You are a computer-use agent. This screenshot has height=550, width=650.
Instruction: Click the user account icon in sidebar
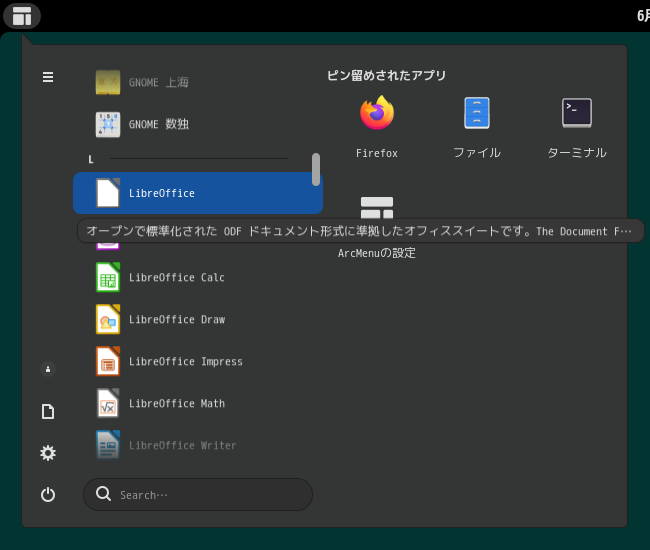pos(48,369)
